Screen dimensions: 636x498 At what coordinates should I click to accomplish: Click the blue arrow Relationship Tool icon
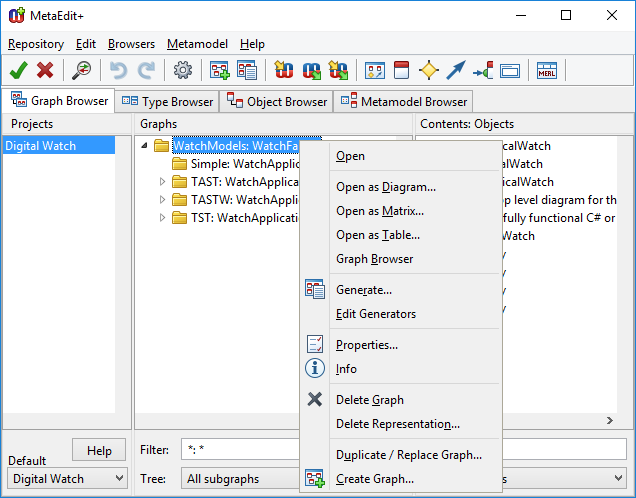pyautogui.click(x=456, y=70)
